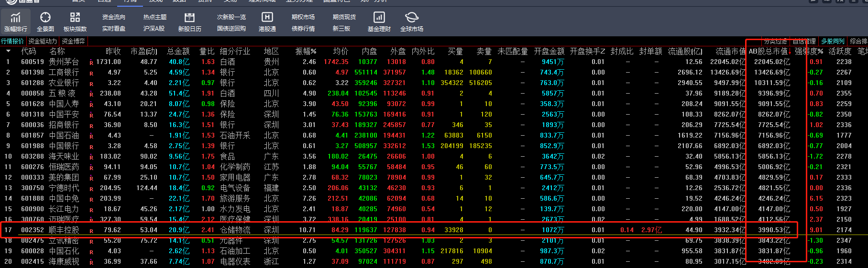Click stock code 300750
Image resolution: width=868 pixels, height=268 pixels.
[x=33, y=188]
